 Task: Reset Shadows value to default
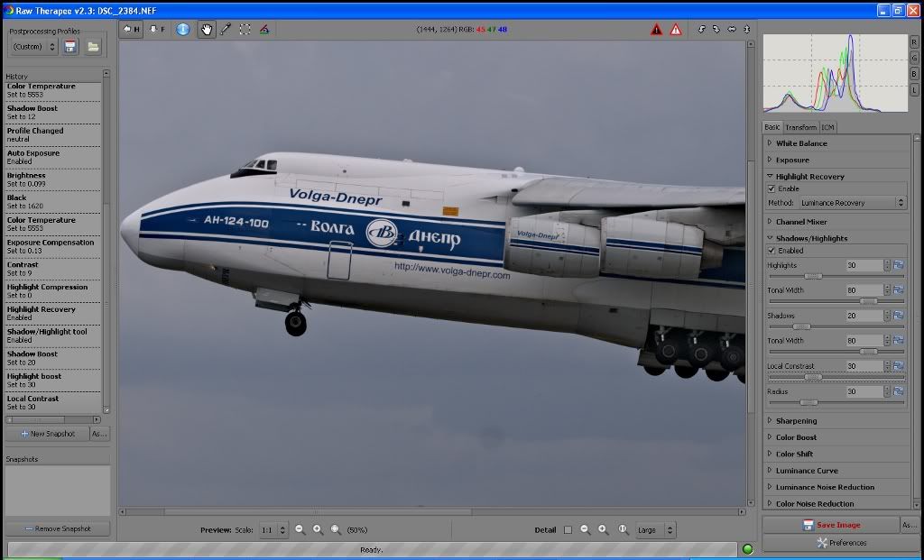[x=898, y=316]
